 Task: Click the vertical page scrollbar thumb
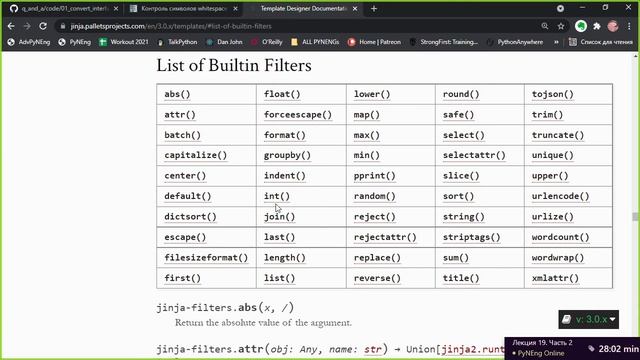tap(635, 216)
